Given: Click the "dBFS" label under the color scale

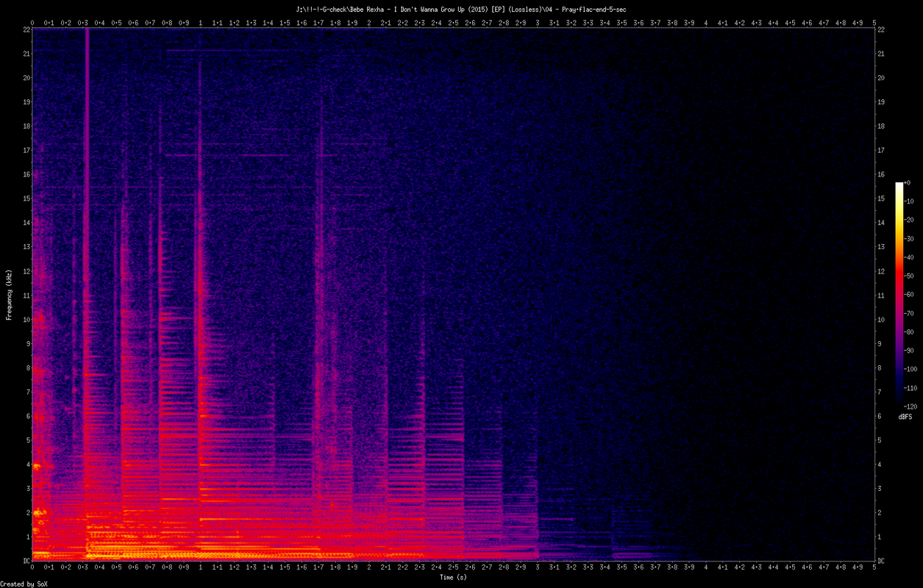Looking at the screenshot, I should [x=905, y=417].
